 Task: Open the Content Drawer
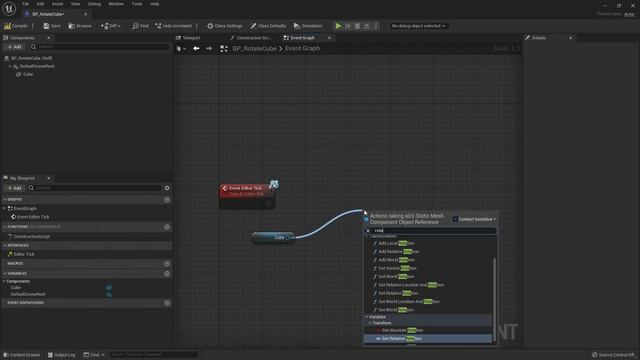22,355
